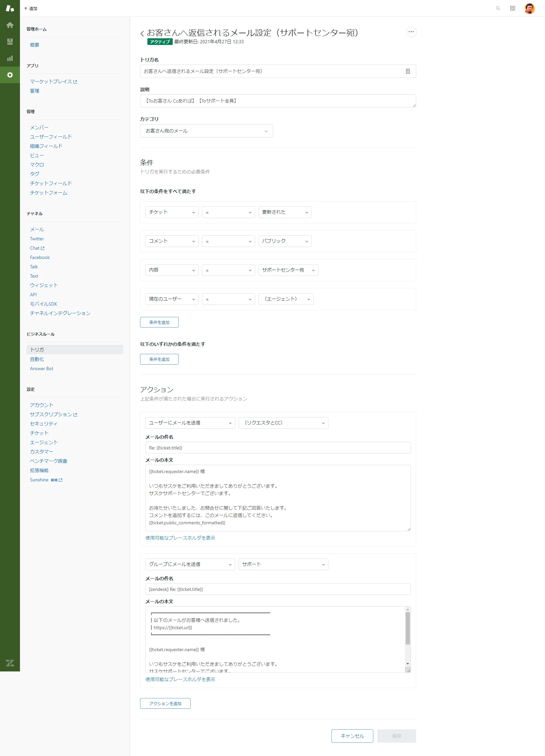Open the グループにメールを送信 action dropdown
This screenshot has width=545, height=756.
(x=190, y=564)
